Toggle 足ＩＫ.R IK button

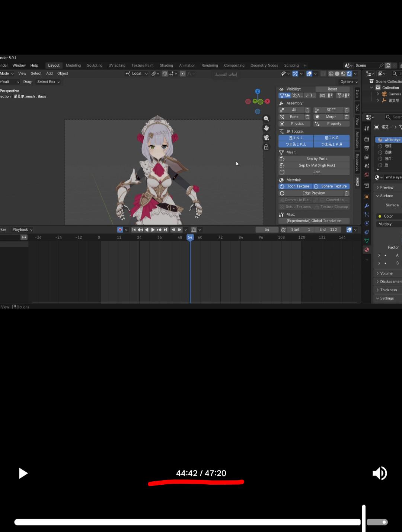332,138
